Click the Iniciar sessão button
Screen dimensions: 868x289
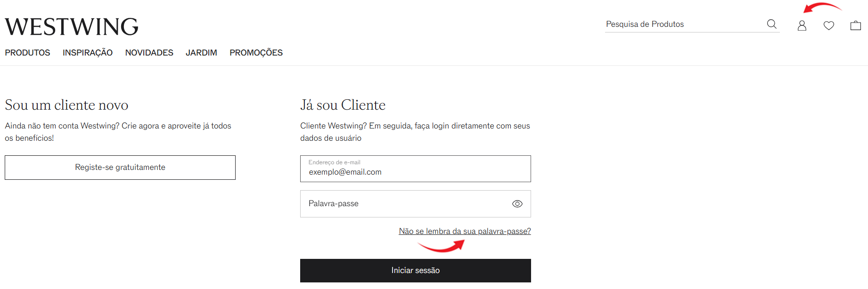pyautogui.click(x=416, y=271)
